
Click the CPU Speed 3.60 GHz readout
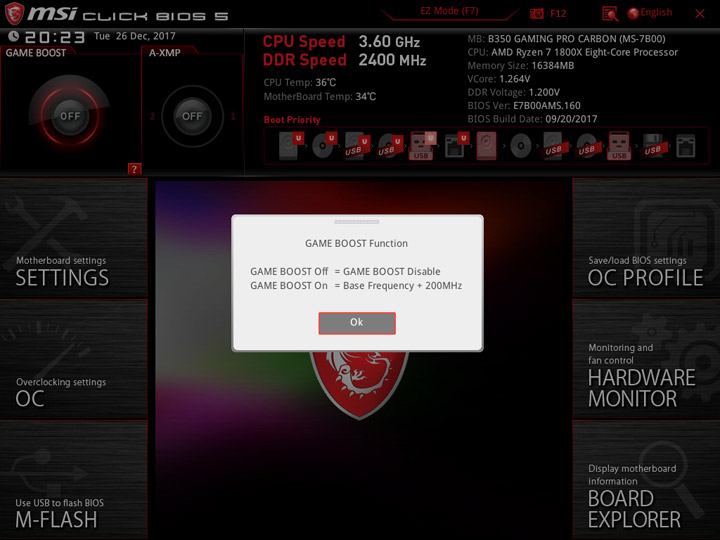pyautogui.click(x=341, y=41)
